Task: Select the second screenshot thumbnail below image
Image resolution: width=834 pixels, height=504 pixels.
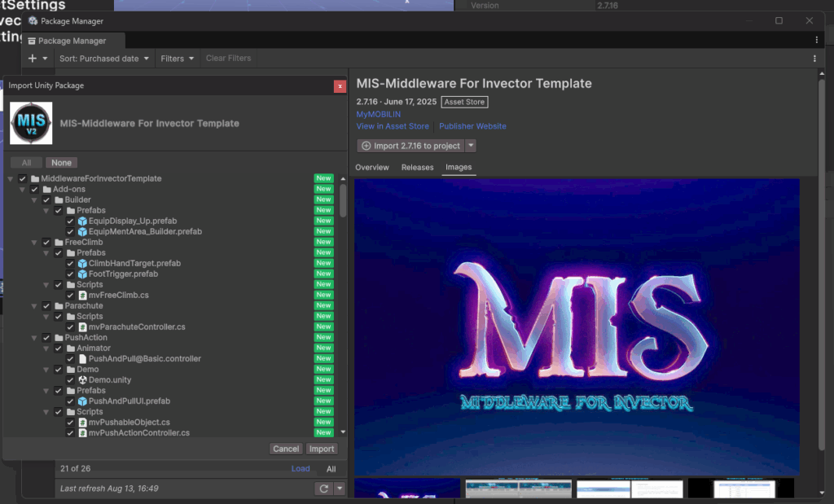Action: click(519, 489)
